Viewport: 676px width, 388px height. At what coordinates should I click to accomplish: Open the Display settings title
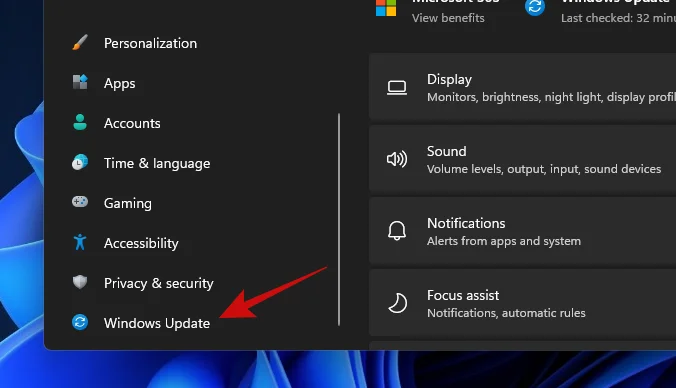coord(449,80)
